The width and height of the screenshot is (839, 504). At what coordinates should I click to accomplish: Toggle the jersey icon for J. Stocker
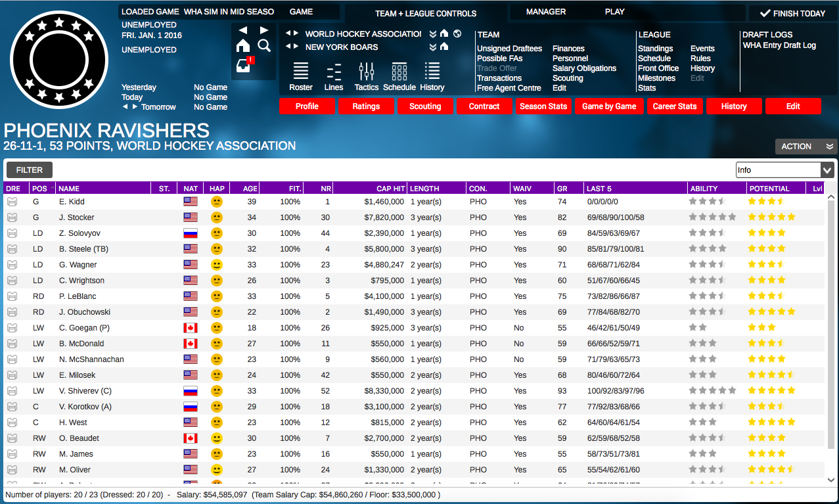pyautogui.click(x=12, y=218)
